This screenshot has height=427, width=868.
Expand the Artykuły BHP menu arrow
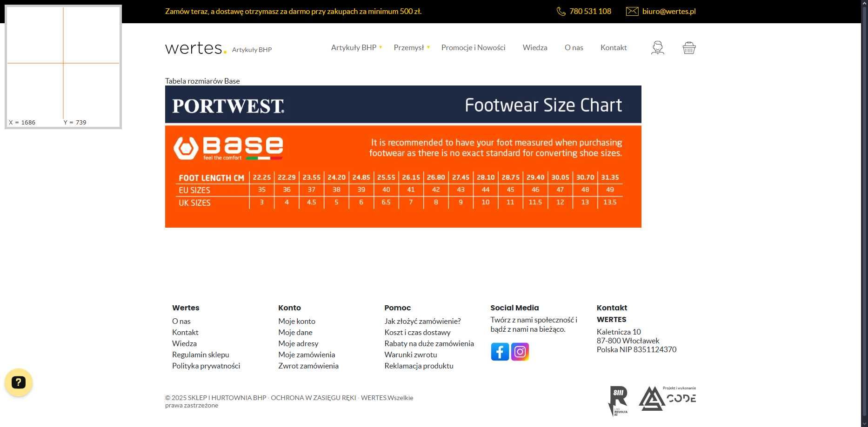[381, 47]
